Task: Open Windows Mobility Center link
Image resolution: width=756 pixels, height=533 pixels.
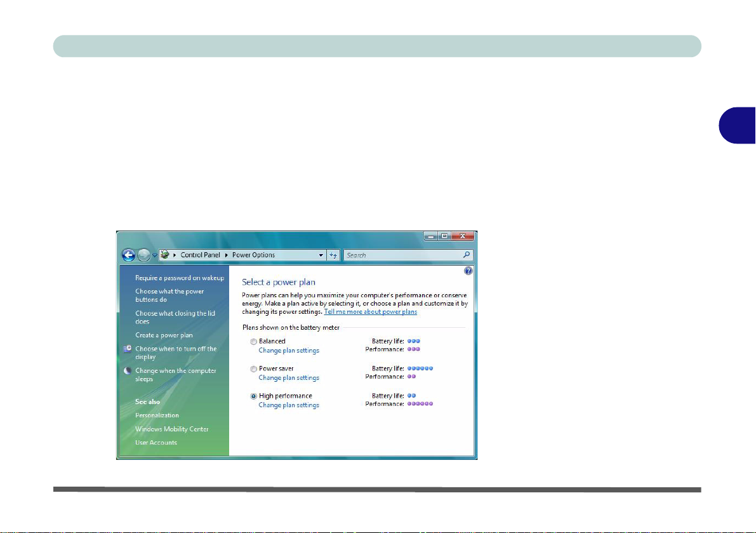Action: [x=171, y=429]
